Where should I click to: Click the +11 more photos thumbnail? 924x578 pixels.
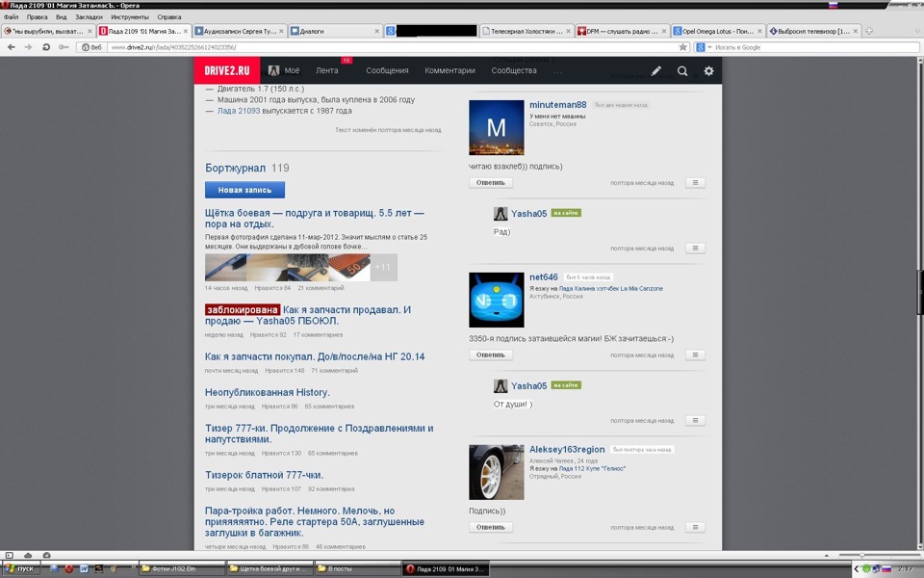pos(383,267)
